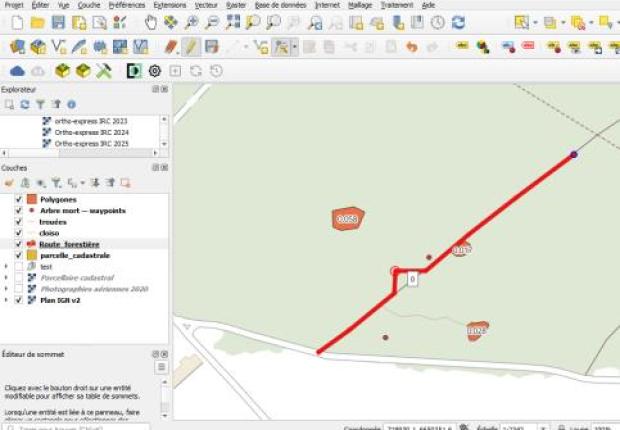Save the project with floppy disk icon
Screen dimensions: 620x430
pyautogui.click(x=58, y=23)
